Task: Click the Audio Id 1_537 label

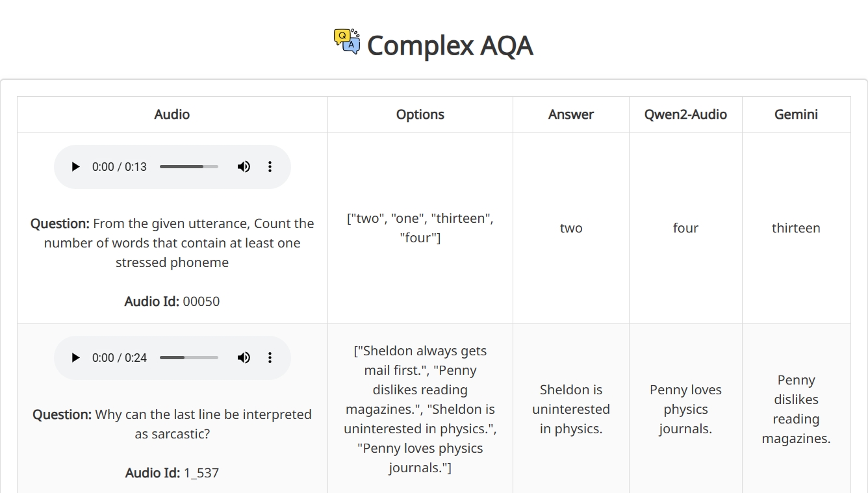Action: (x=172, y=473)
